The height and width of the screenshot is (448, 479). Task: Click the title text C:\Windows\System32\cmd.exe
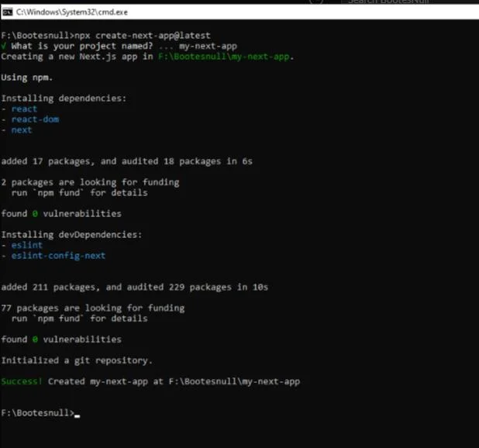(x=72, y=12)
